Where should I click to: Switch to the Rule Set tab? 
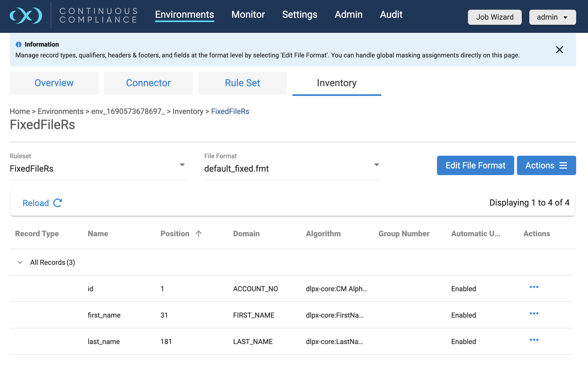click(x=242, y=83)
